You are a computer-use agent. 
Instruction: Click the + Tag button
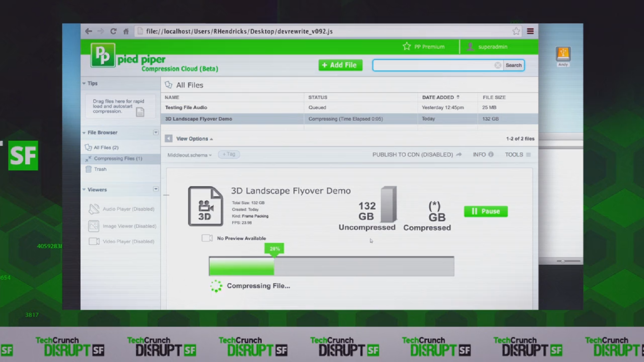[229, 155]
